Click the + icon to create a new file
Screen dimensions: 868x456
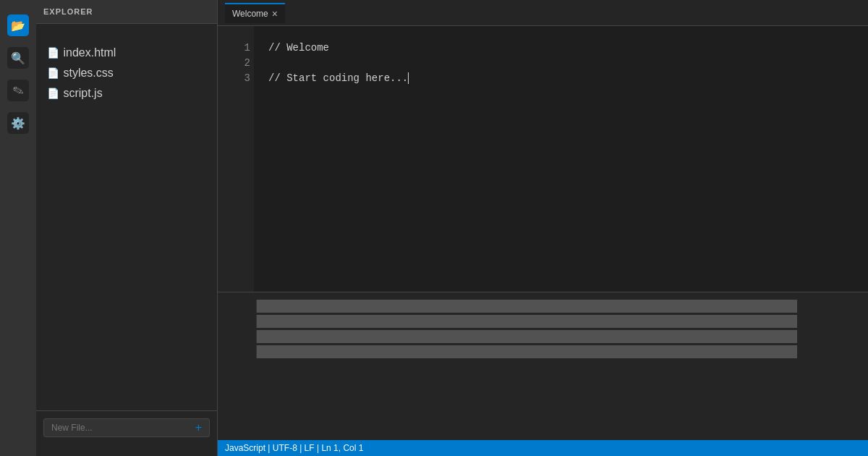[x=198, y=428]
